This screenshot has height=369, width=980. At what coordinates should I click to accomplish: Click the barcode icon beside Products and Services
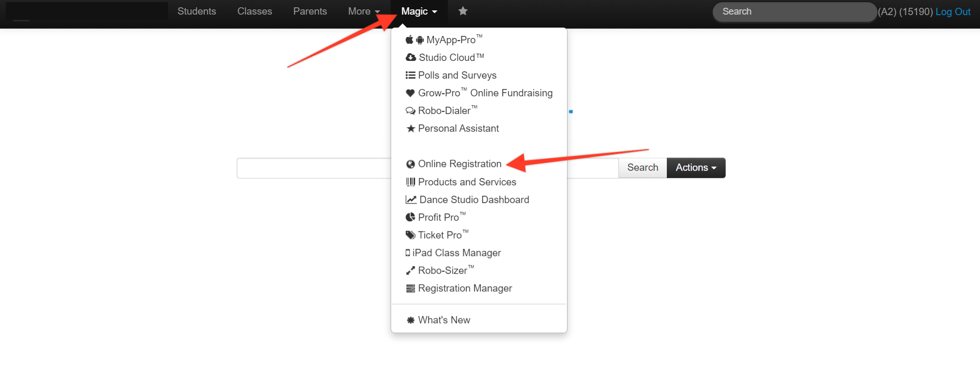point(410,182)
